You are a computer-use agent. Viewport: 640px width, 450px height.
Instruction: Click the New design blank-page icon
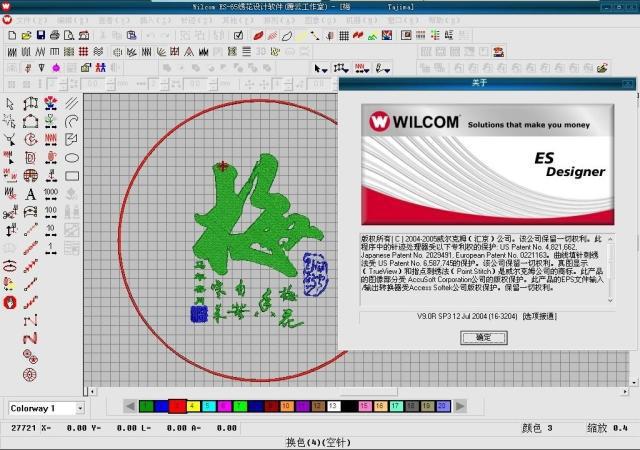(12, 36)
